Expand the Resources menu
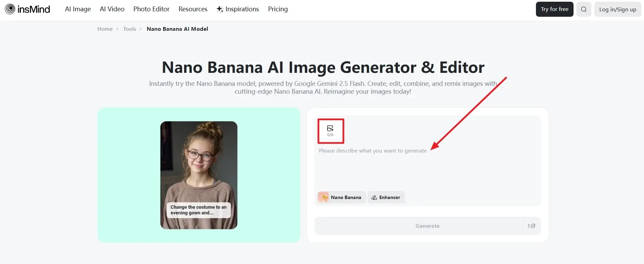644x264 pixels. coord(193,9)
